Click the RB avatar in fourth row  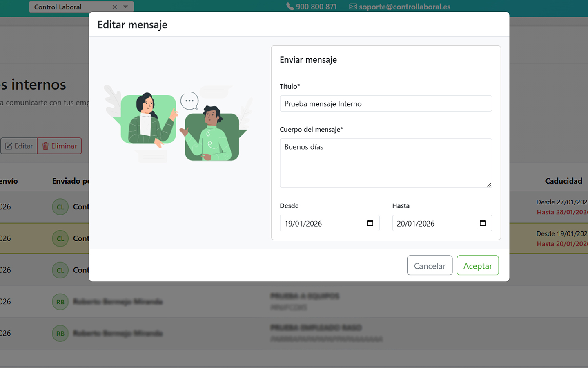(60, 302)
